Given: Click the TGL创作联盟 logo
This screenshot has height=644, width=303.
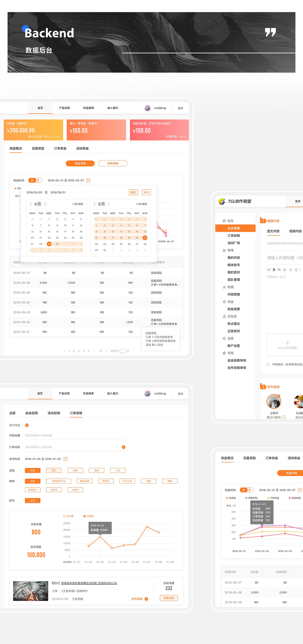Looking at the screenshot, I should click(x=235, y=201).
